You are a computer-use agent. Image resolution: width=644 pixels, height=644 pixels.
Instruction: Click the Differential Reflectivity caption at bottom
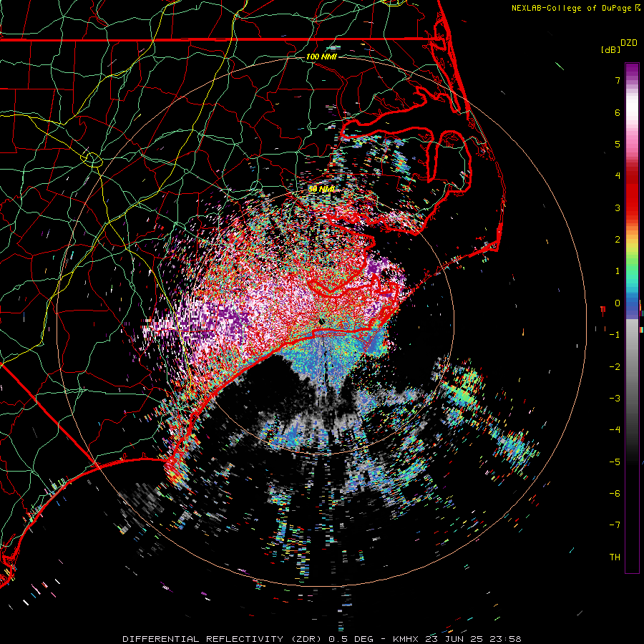pos(321,639)
